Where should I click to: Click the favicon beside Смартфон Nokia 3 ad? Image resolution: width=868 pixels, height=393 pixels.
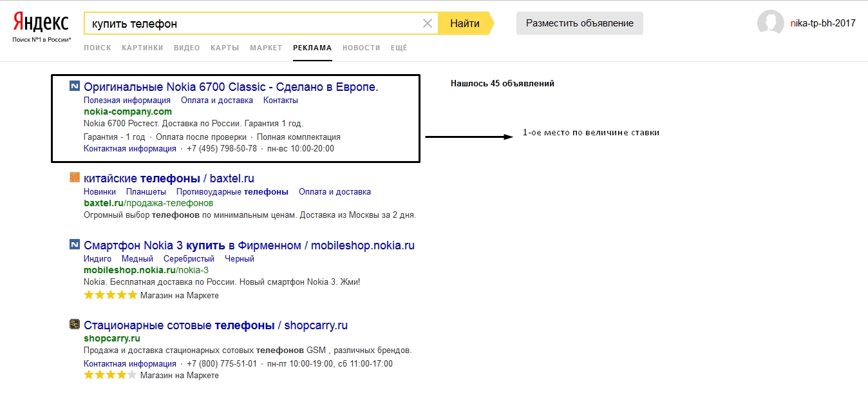74,245
